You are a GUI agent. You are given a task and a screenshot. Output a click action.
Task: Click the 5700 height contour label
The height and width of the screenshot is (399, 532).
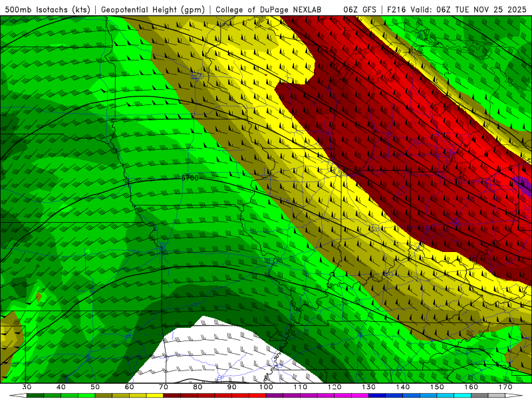(190, 178)
